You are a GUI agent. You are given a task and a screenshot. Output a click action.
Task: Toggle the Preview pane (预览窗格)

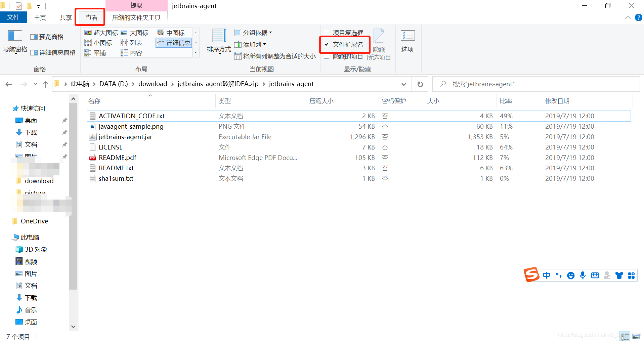coord(47,37)
